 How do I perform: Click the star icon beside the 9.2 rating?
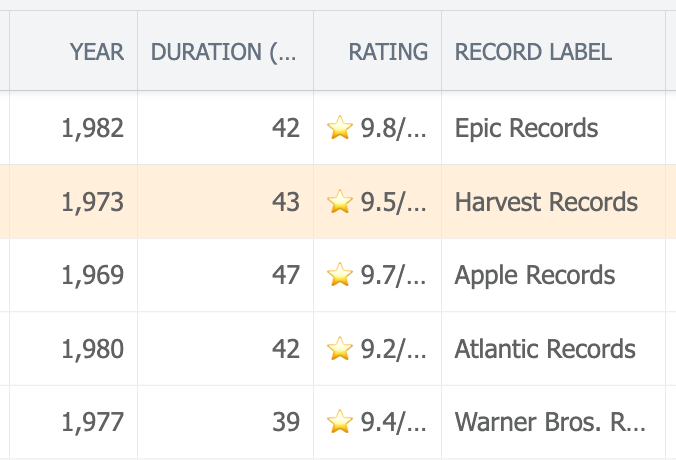coord(340,348)
